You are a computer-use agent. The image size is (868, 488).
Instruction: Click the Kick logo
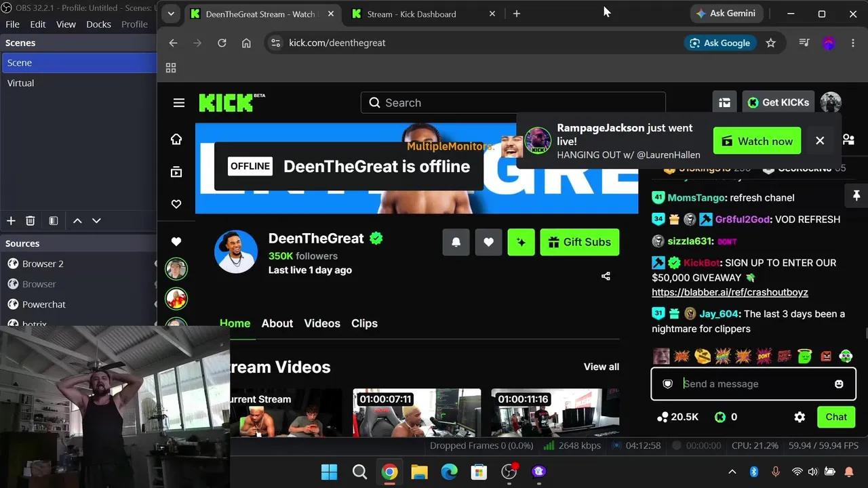(x=232, y=102)
